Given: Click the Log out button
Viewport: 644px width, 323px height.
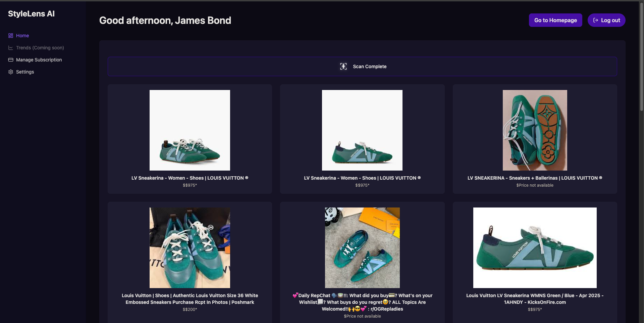Looking at the screenshot, I should [606, 20].
